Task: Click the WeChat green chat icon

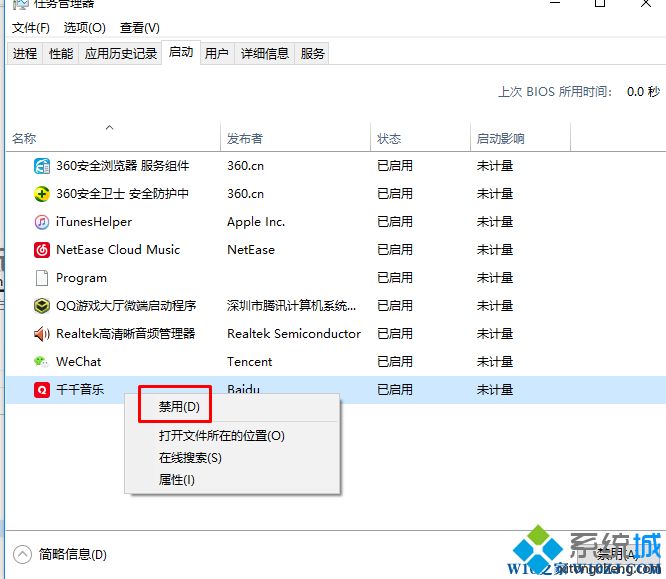Action: [41, 362]
